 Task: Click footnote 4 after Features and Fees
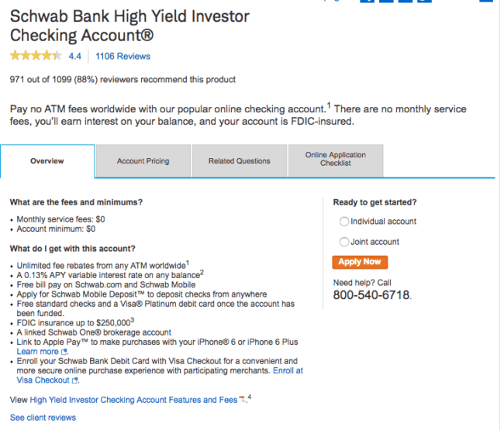pyautogui.click(x=250, y=397)
